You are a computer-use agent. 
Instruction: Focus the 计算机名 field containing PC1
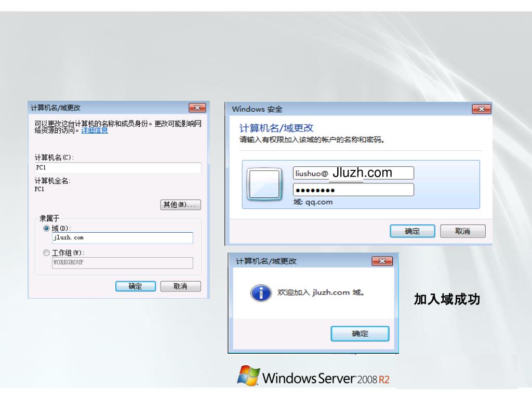coord(118,168)
